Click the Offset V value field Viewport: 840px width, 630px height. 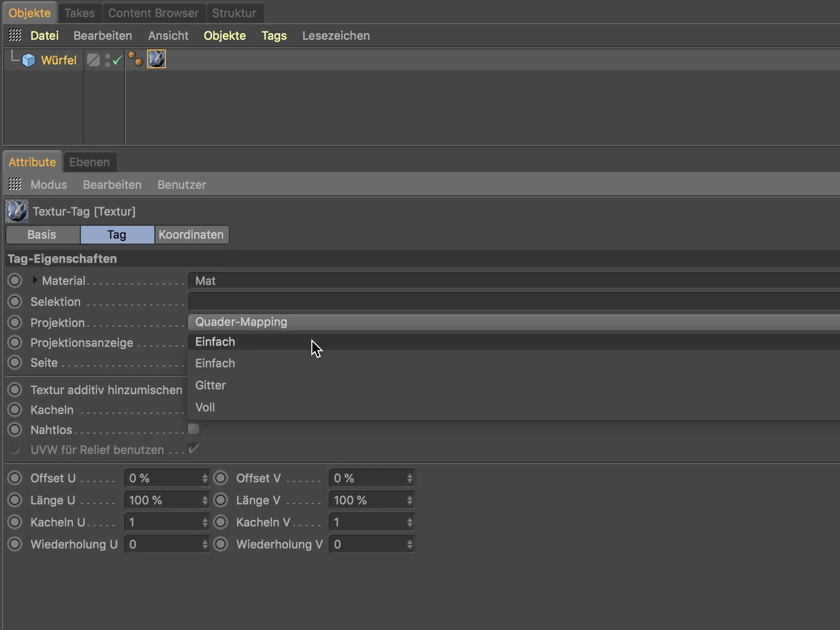[x=367, y=478]
